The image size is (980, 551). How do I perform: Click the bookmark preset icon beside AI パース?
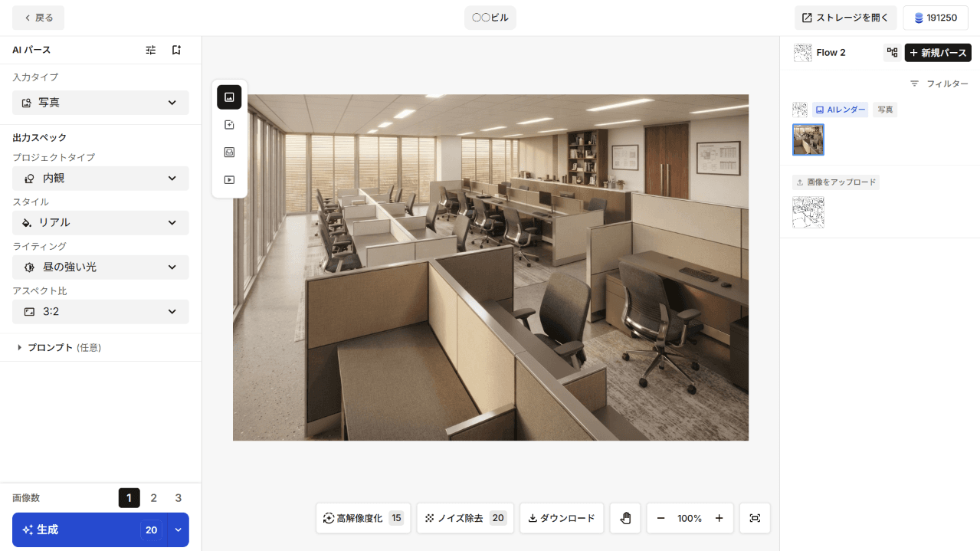(176, 50)
